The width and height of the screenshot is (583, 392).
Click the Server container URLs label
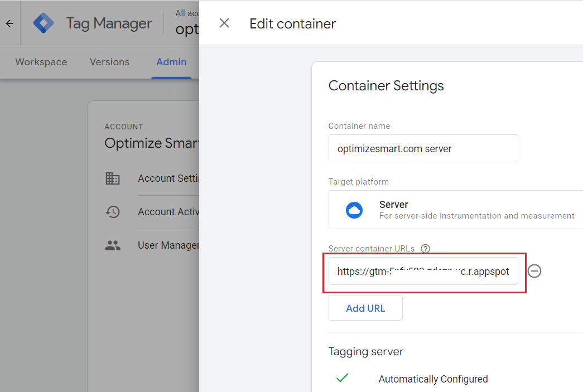372,249
